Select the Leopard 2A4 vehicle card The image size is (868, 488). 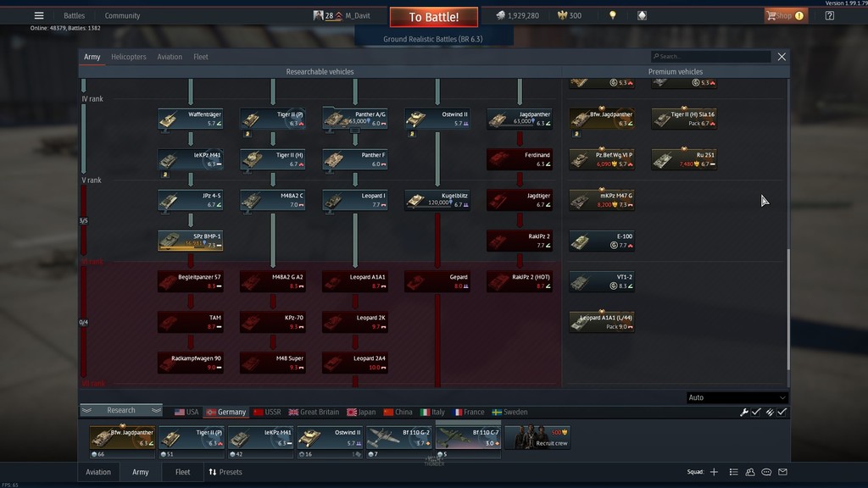click(x=355, y=363)
